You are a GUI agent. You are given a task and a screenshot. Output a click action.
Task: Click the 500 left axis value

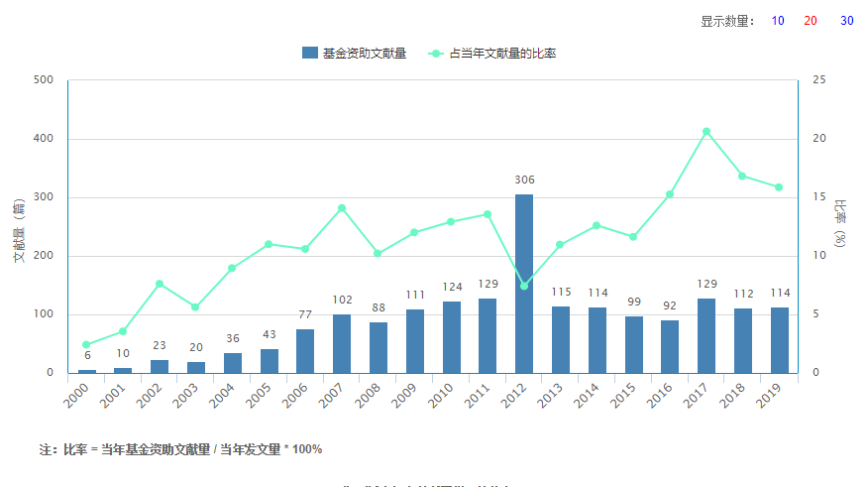point(44,79)
